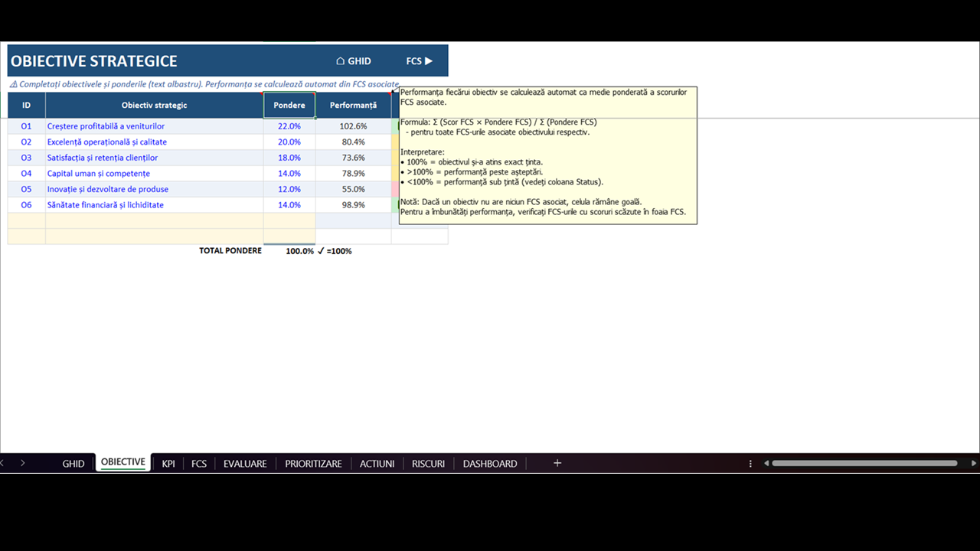Click the OBIECTIVE STRATEGICE title banner

227,61
